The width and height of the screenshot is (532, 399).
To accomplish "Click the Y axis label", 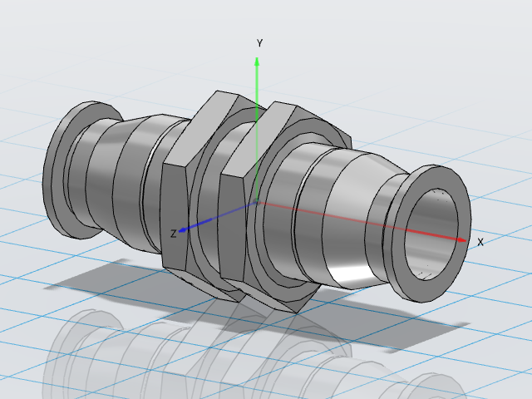I will click(x=259, y=43).
